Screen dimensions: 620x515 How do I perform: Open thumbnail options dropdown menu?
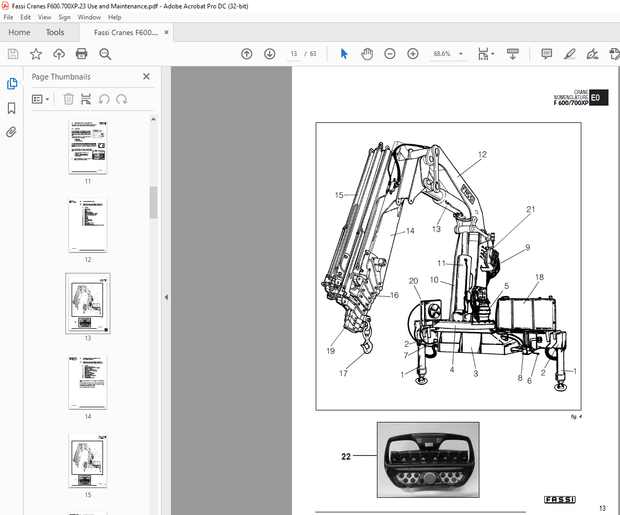coord(40,99)
